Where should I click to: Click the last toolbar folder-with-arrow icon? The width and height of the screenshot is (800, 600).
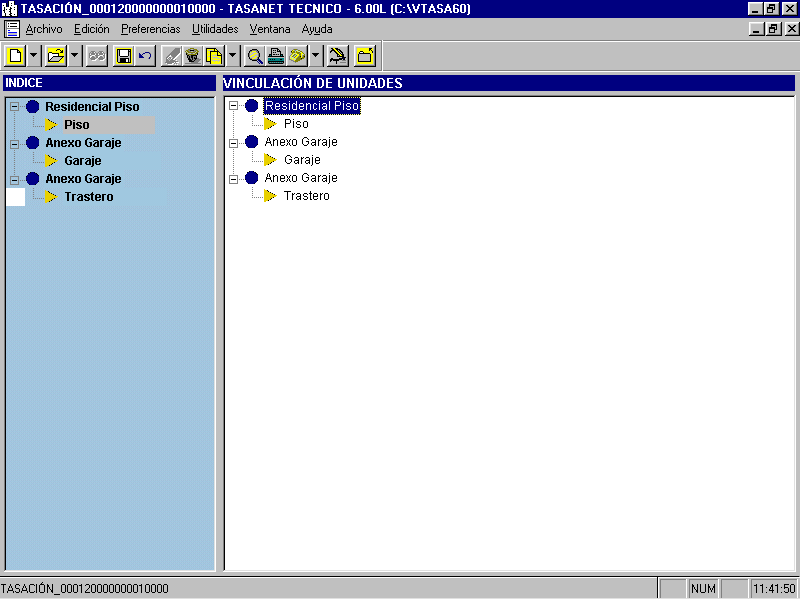[365, 56]
